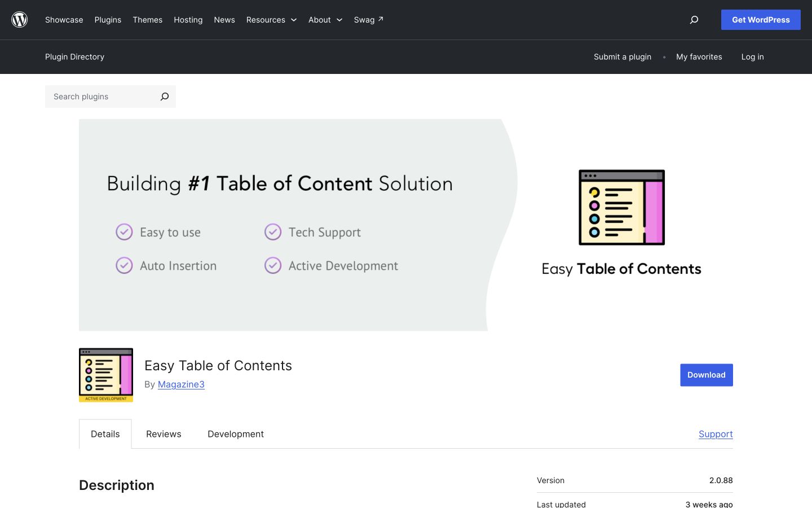812x508 pixels.
Task: Click the Get WordPress button
Action: pos(761,20)
